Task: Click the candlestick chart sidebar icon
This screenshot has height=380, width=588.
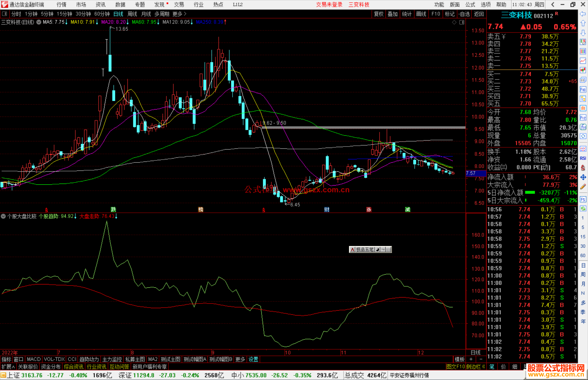Action: click(x=583, y=70)
